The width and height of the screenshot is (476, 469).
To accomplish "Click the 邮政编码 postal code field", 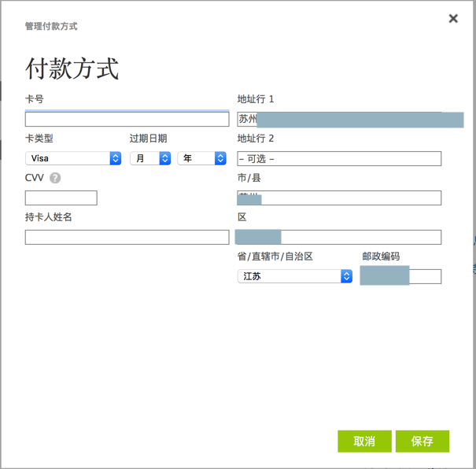I will [x=400, y=276].
